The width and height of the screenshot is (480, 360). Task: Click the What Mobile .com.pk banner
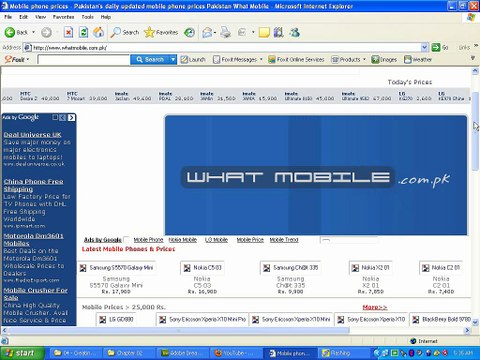[x=316, y=175]
